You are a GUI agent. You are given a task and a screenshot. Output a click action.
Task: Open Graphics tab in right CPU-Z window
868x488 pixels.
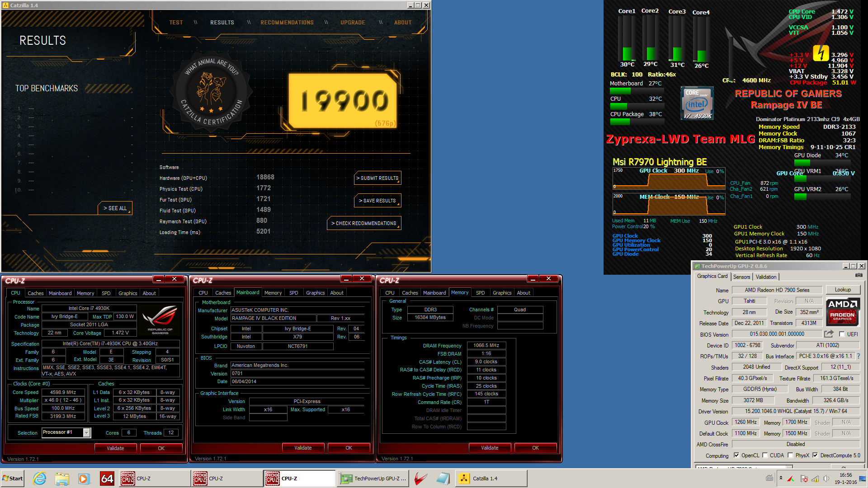tap(502, 293)
